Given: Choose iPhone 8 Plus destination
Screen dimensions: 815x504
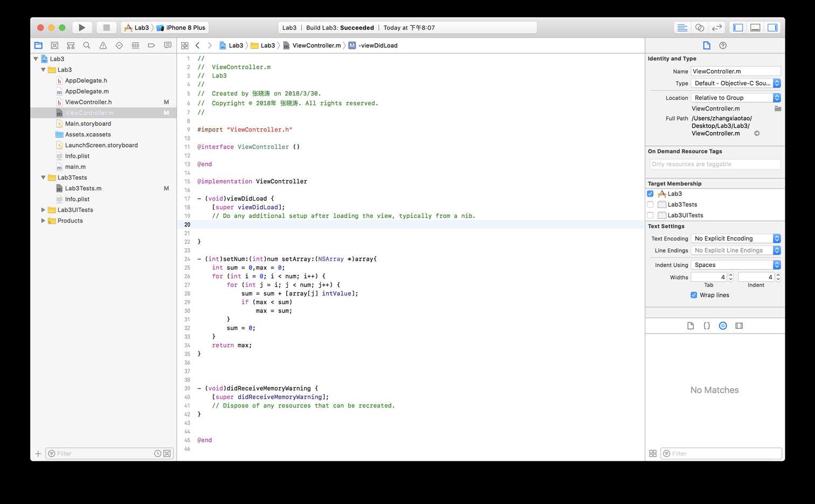Looking at the screenshot, I should tap(181, 27).
